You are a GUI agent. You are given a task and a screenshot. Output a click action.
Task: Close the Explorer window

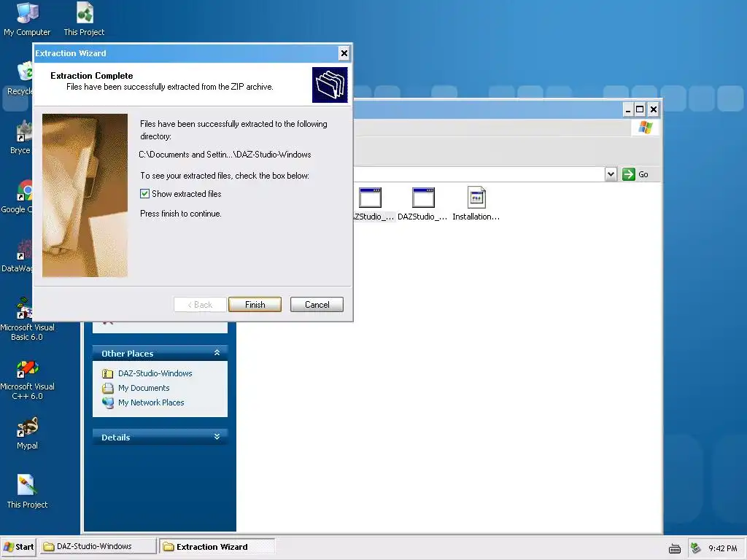point(654,109)
